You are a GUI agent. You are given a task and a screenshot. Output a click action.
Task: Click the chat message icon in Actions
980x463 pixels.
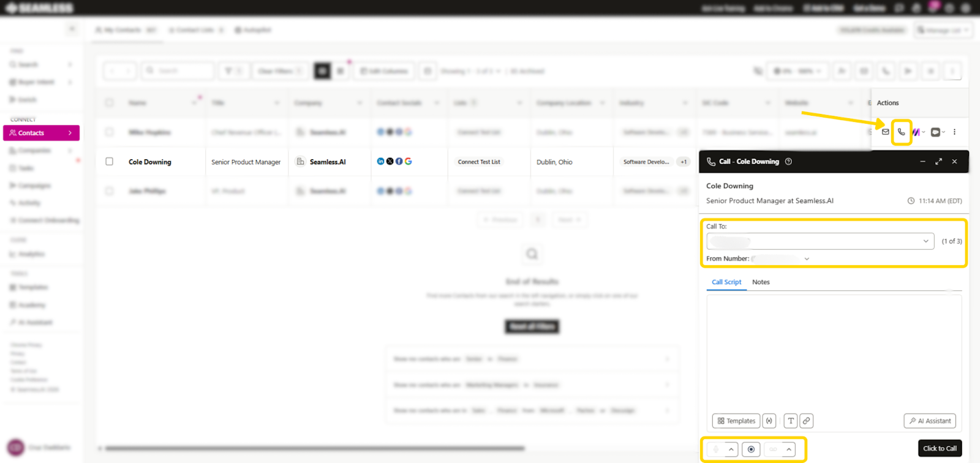[935, 132]
